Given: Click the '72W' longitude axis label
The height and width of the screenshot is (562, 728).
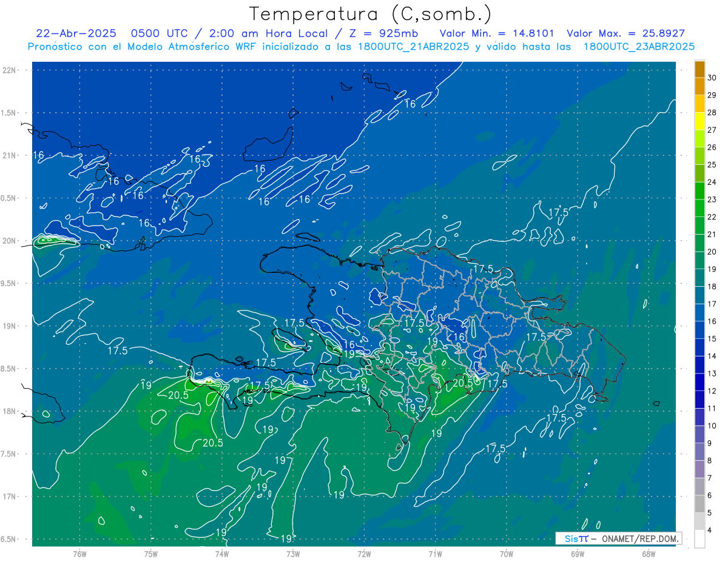Looking at the screenshot, I should tap(364, 554).
